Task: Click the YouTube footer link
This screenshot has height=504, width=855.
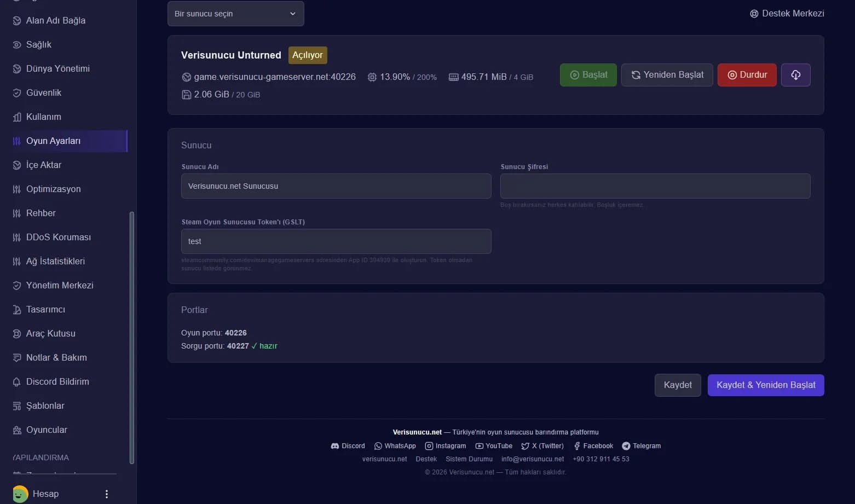Action: point(494,446)
